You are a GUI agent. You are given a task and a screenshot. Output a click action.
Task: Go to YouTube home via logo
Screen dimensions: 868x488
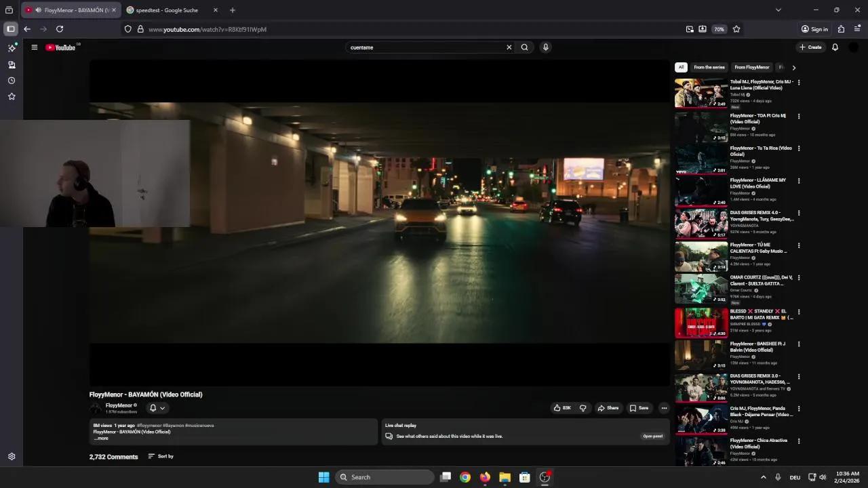click(61, 47)
